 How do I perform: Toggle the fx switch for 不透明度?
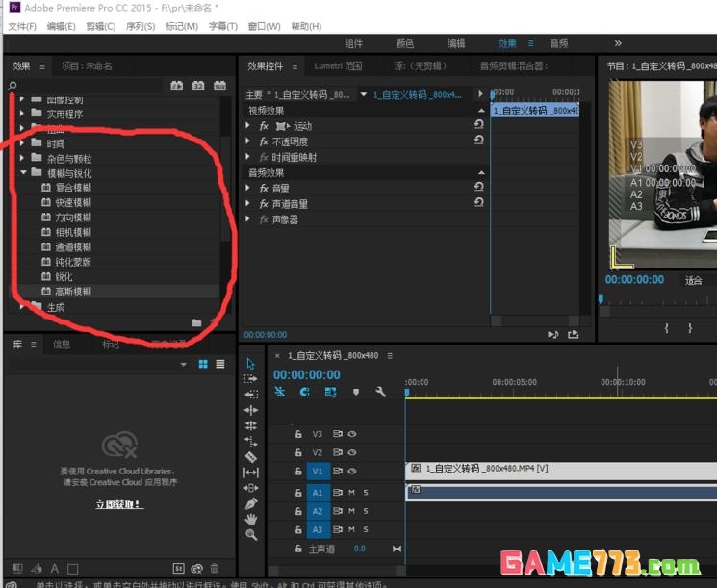(x=264, y=141)
